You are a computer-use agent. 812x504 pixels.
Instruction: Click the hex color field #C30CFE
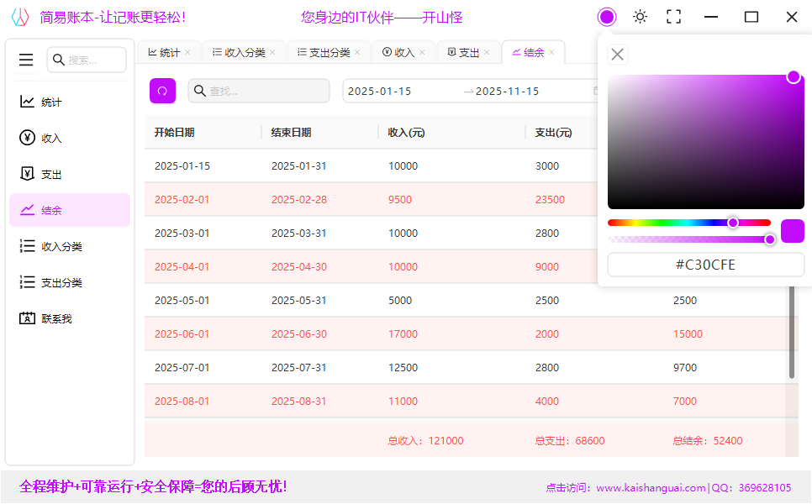[x=705, y=265]
